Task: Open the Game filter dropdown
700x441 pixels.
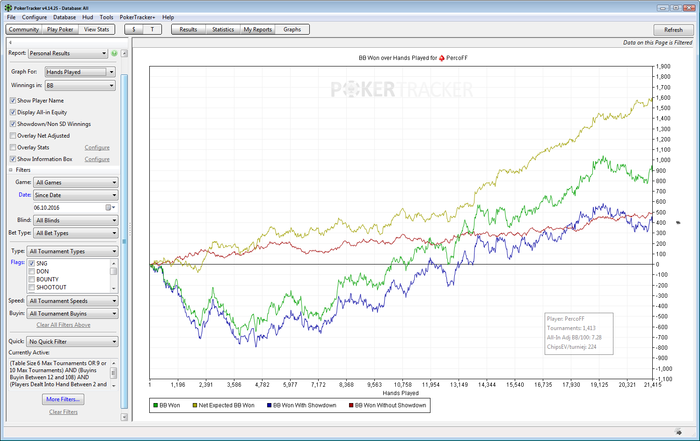Action: tap(75, 183)
